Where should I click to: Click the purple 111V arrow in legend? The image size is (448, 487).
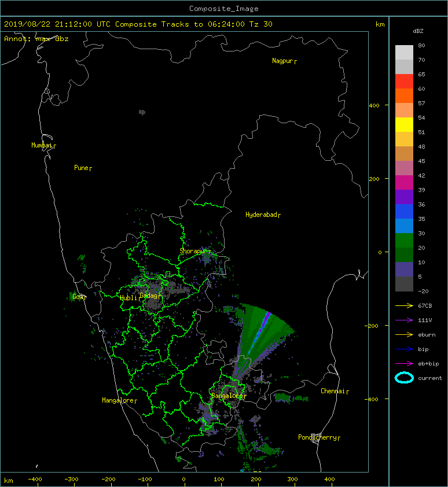[x=404, y=320]
